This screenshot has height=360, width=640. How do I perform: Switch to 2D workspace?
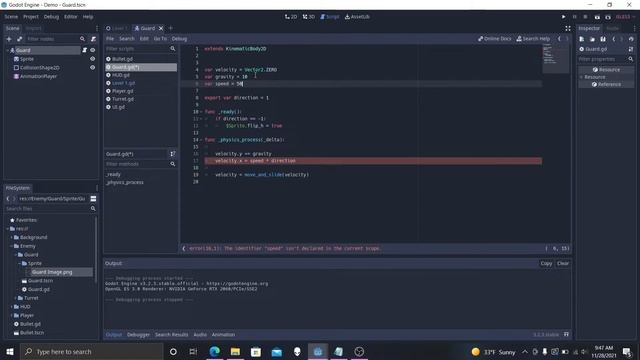pos(291,17)
